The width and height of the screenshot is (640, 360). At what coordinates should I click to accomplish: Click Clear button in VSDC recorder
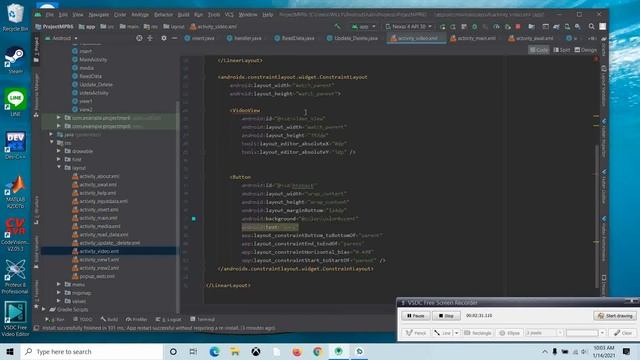[623, 333]
